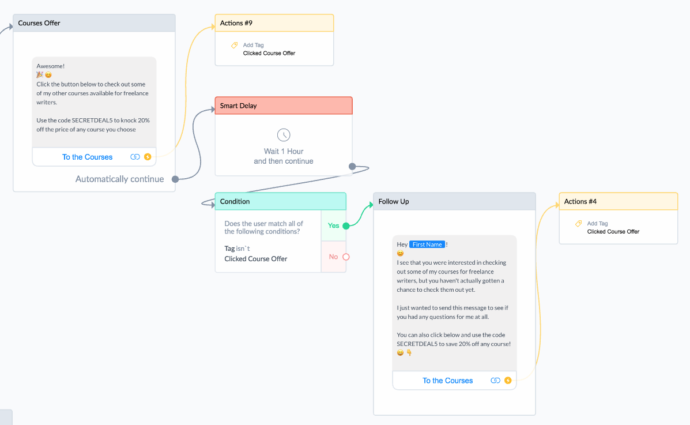
Task: Click the Automatically continue label
Action: point(120,179)
